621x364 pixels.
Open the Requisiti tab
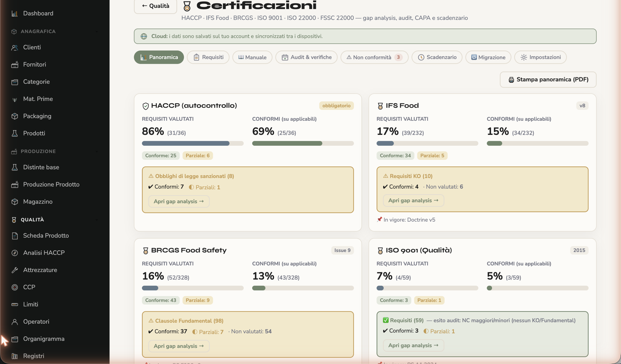tap(208, 57)
